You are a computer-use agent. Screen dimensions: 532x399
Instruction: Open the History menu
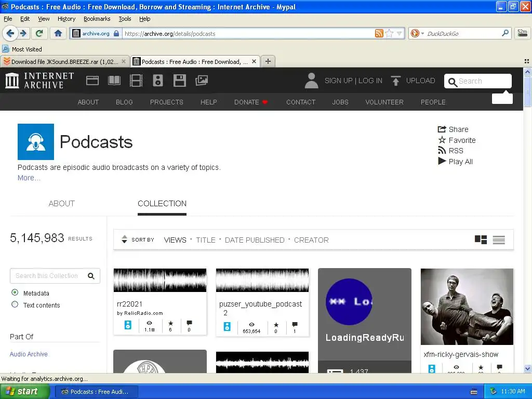coord(66,19)
